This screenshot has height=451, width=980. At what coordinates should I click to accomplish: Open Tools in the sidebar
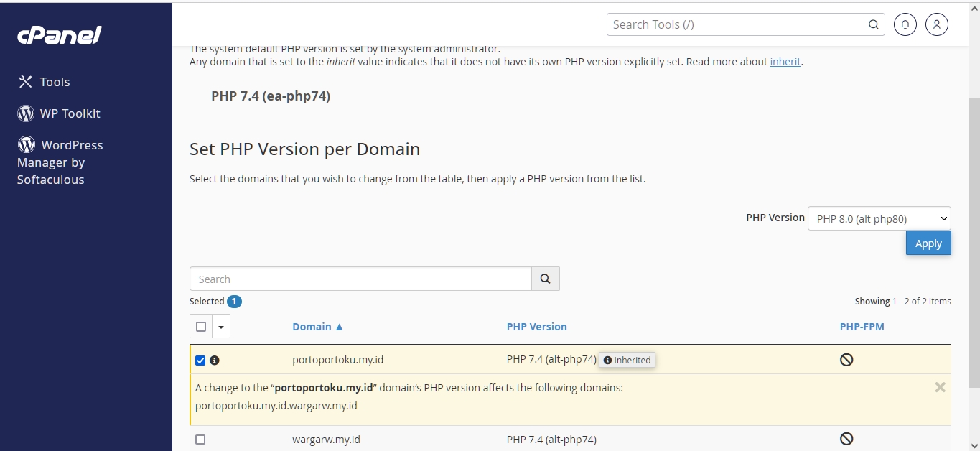[x=44, y=82]
